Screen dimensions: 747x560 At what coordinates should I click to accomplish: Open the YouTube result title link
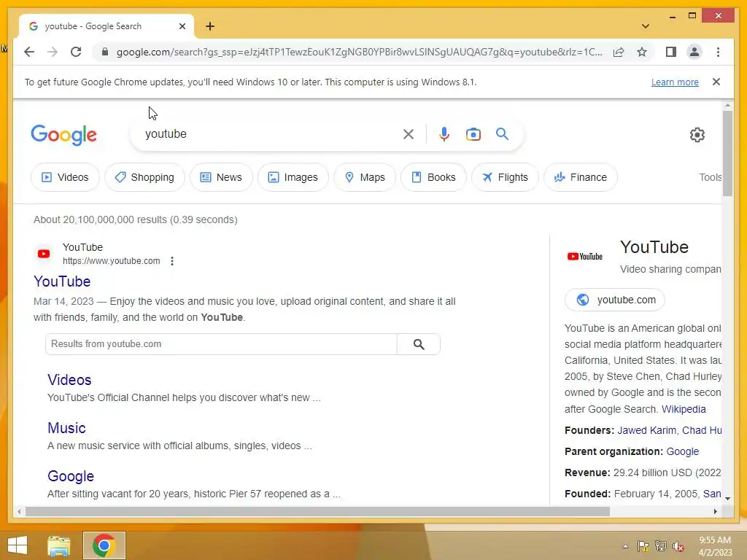coord(62,281)
